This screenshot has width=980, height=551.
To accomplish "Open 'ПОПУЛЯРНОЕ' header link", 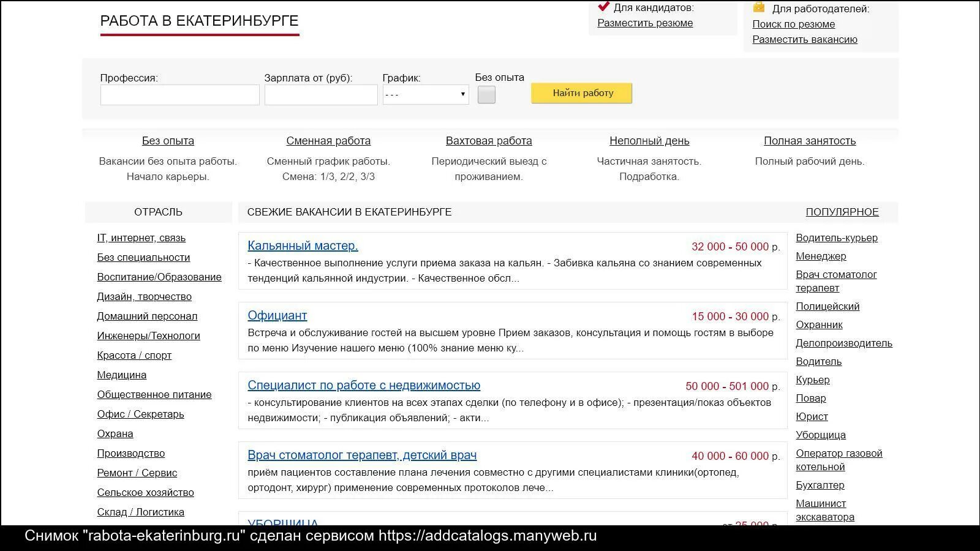I will point(842,212).
